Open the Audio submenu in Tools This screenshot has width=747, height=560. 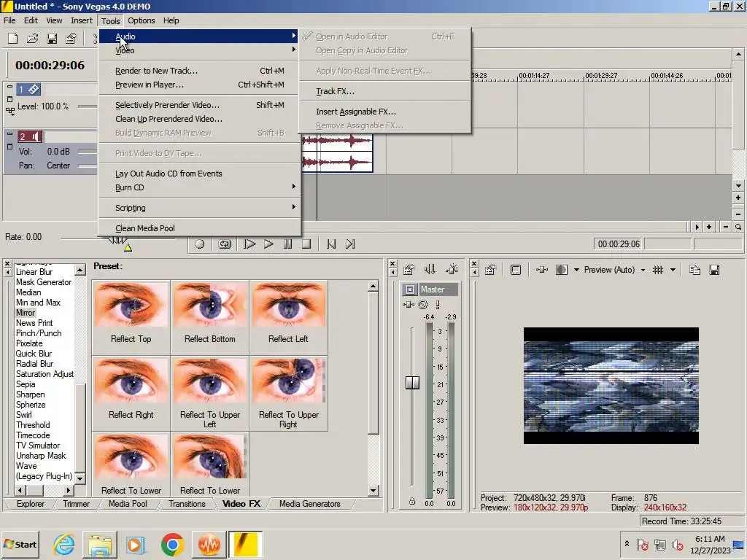(x=200, y=36)
